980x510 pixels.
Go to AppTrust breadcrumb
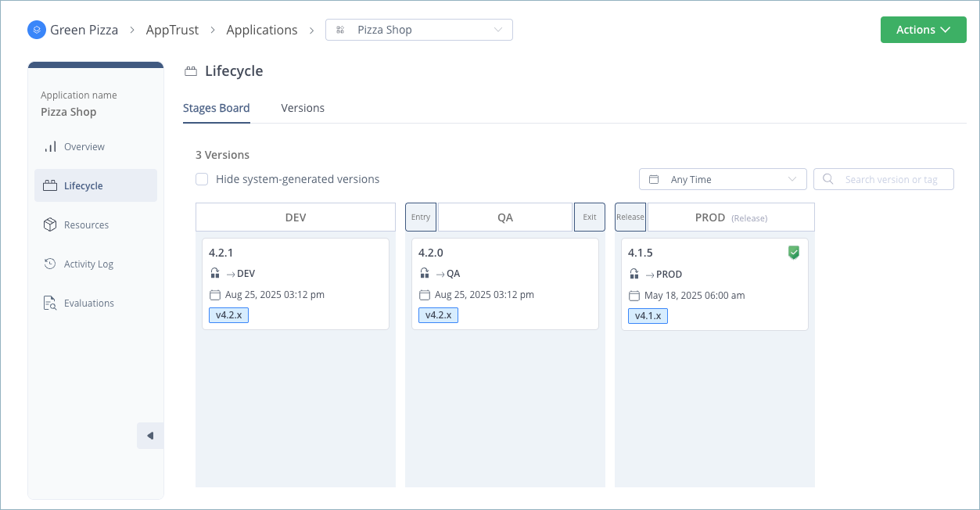click(172, 30)
